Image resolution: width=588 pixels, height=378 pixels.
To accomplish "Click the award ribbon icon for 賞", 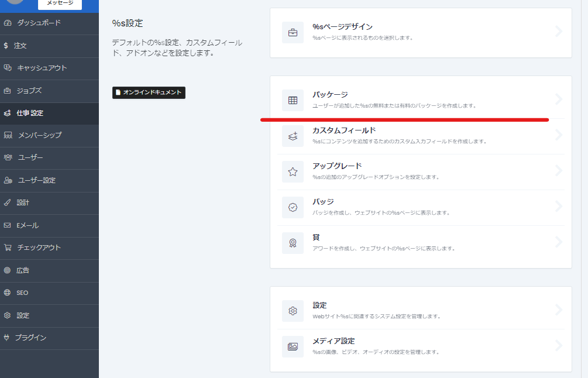I will point(293,243).
